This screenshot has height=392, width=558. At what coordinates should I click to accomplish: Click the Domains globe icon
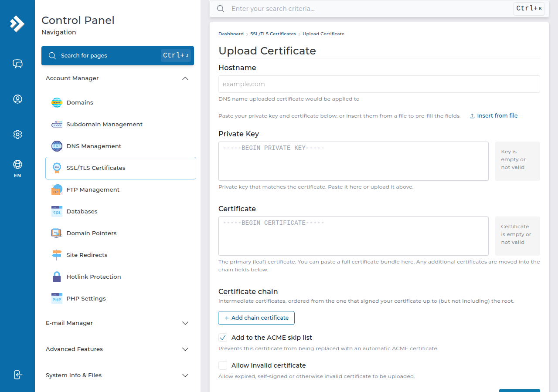click(57, 103)
